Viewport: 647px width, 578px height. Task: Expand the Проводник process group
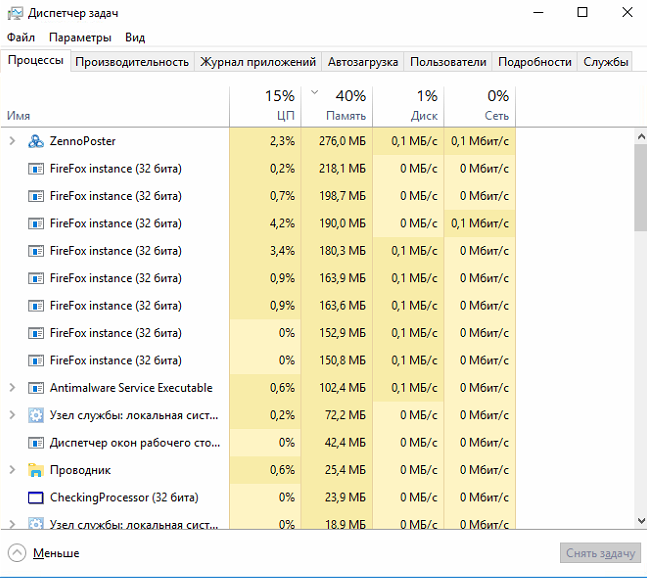12,470
